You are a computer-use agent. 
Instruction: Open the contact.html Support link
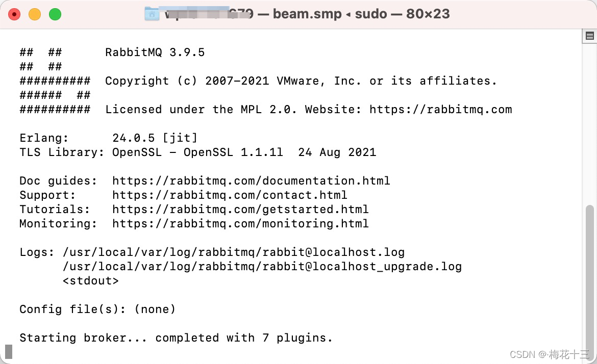point(230,195)
